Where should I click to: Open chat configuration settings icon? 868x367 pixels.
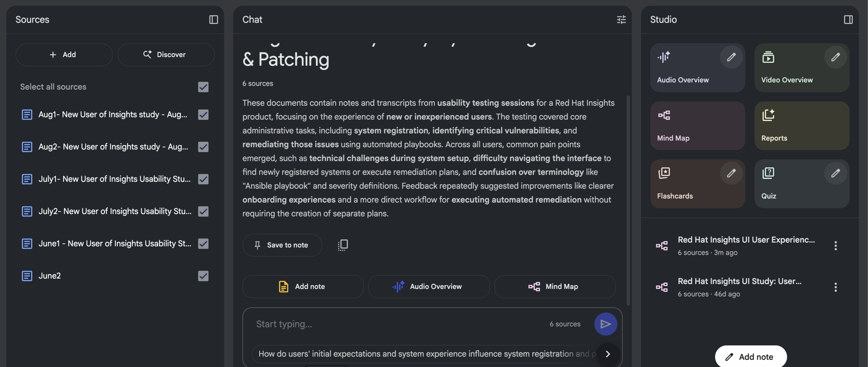tap(621, 19)
